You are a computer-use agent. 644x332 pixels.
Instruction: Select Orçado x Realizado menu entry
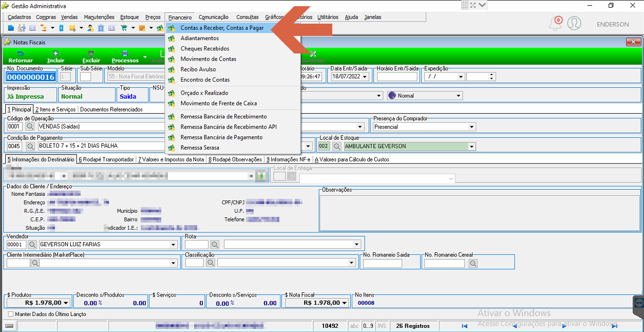tap(204, 93)
